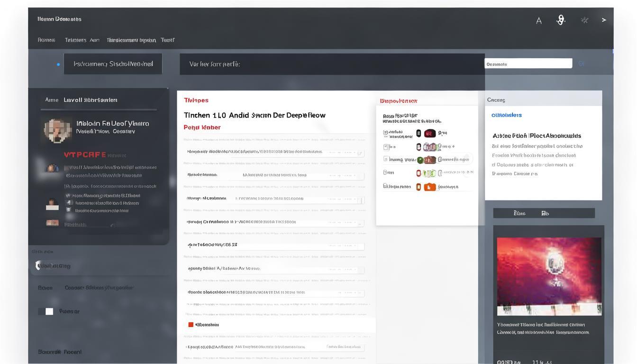Expand the dropdown on the first list row

point(360,153)
